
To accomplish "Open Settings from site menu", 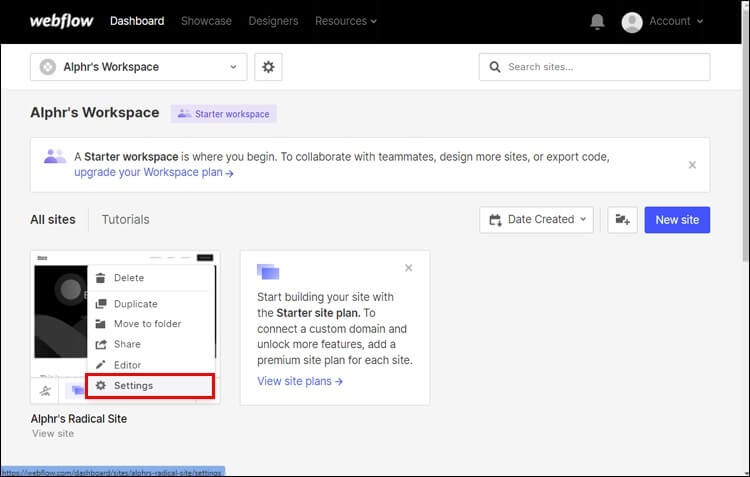I will [x=150, y=386].
